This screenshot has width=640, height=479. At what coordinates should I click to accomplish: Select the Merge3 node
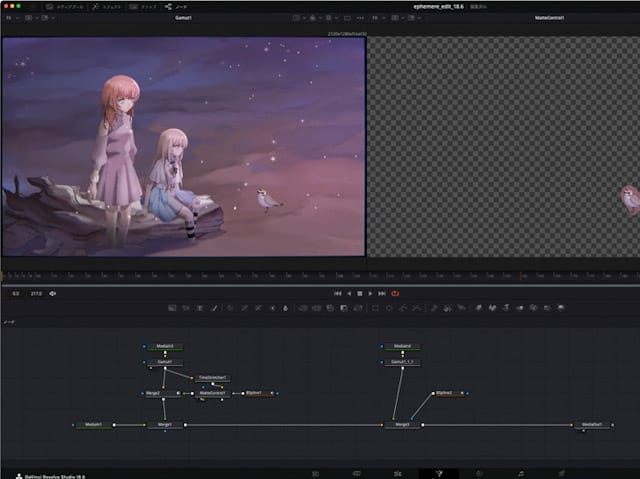pos(402,425)
